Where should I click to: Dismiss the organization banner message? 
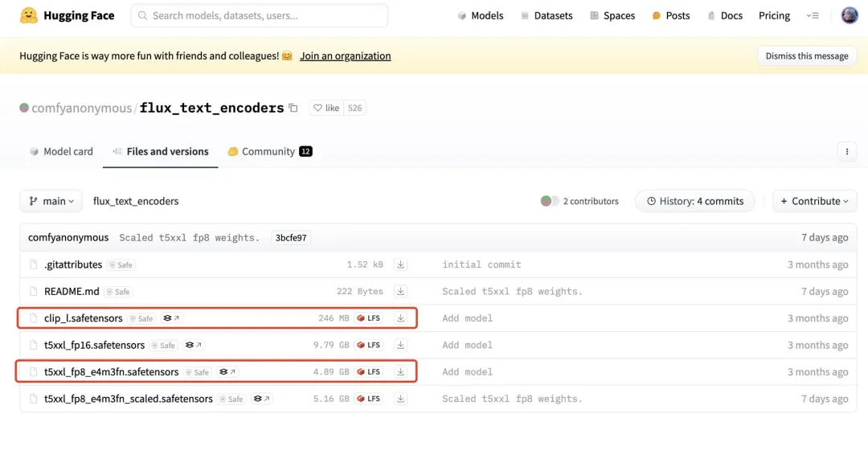(x=807, y=56)
